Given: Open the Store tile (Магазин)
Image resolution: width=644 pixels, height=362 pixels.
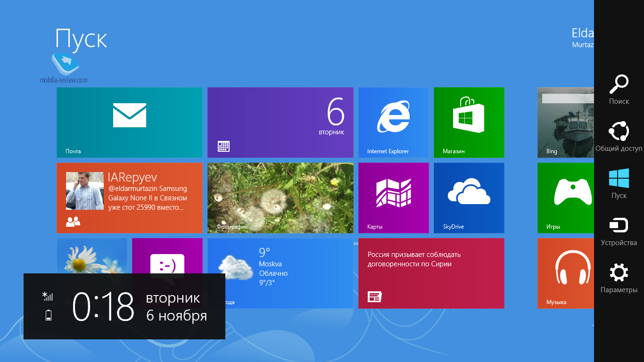Looking at the screenshot, I should click(469, 123).
